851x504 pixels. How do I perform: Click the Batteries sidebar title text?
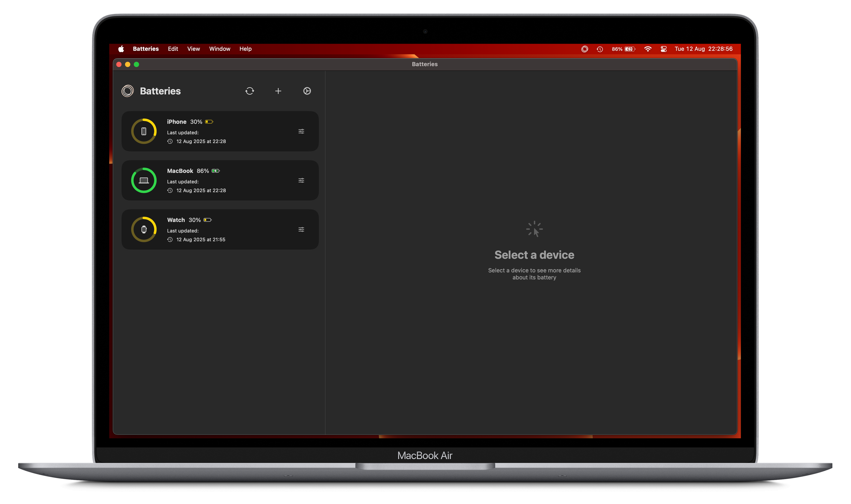[160, 91]
